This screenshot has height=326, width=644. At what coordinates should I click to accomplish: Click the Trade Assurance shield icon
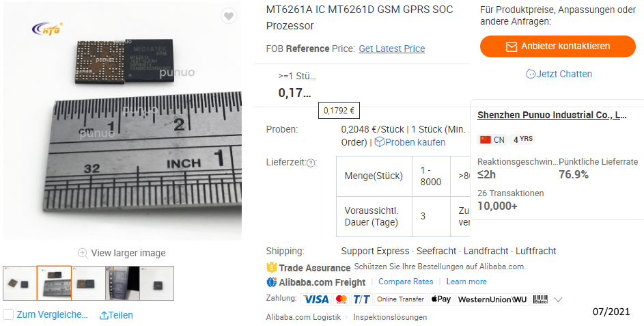point(271,267)
